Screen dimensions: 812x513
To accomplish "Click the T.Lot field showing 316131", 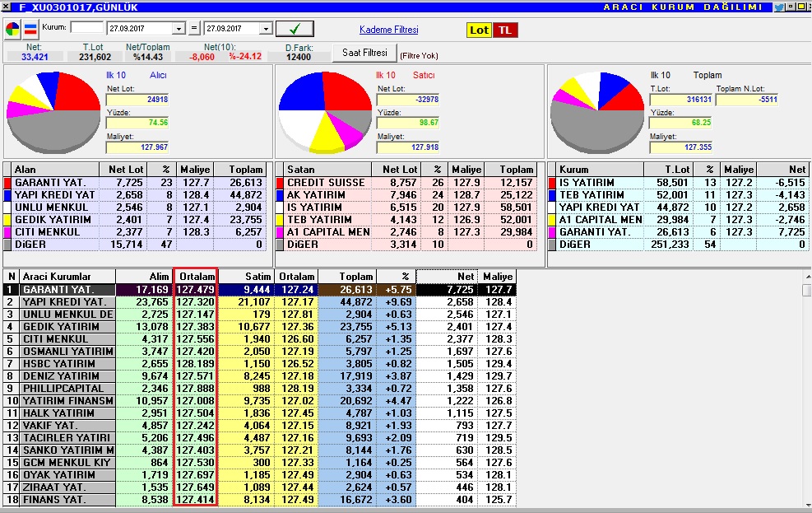I will click(681, 100).
